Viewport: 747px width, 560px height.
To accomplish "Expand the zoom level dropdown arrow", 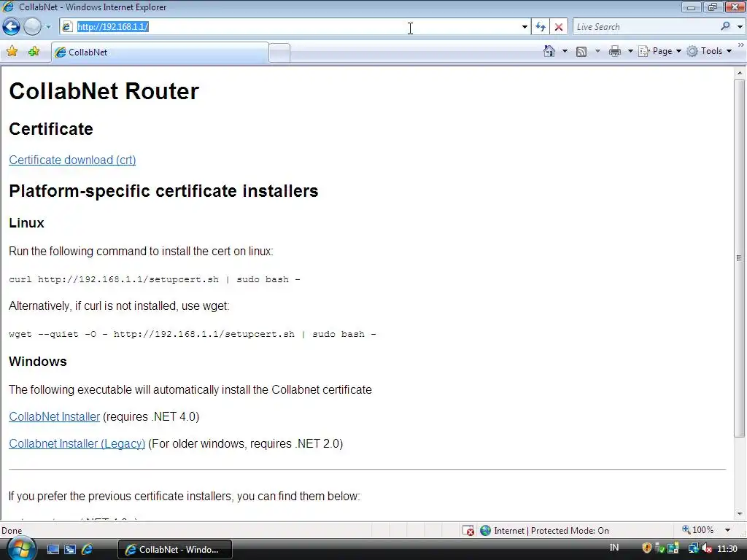I will click(727, 530).
